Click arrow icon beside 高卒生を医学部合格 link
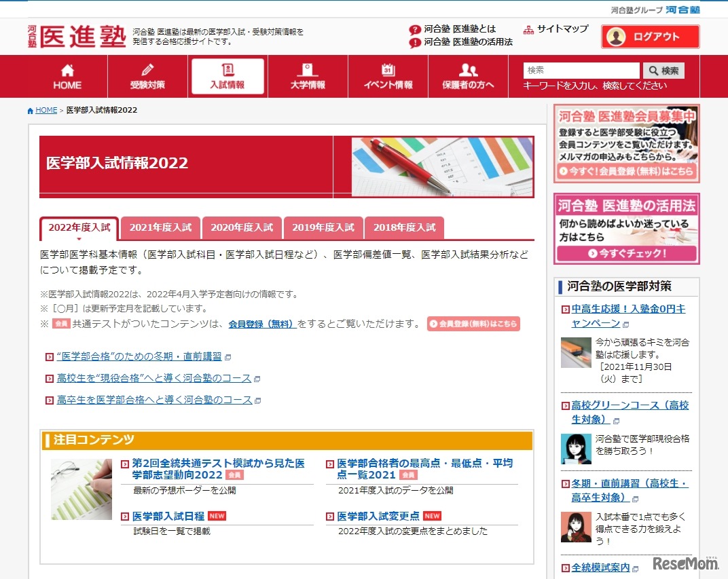This screenshot has height=579, width=728. pos(49,400)
